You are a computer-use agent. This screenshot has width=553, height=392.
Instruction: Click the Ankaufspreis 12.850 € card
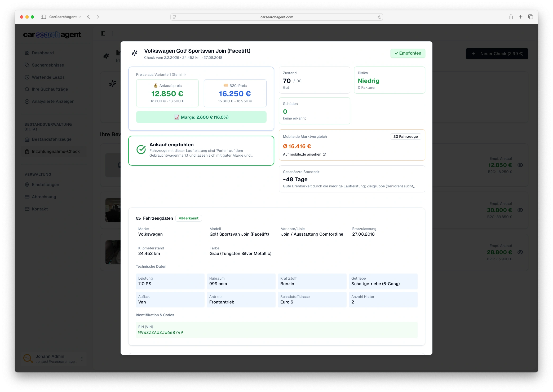click(x=167, y=93)
